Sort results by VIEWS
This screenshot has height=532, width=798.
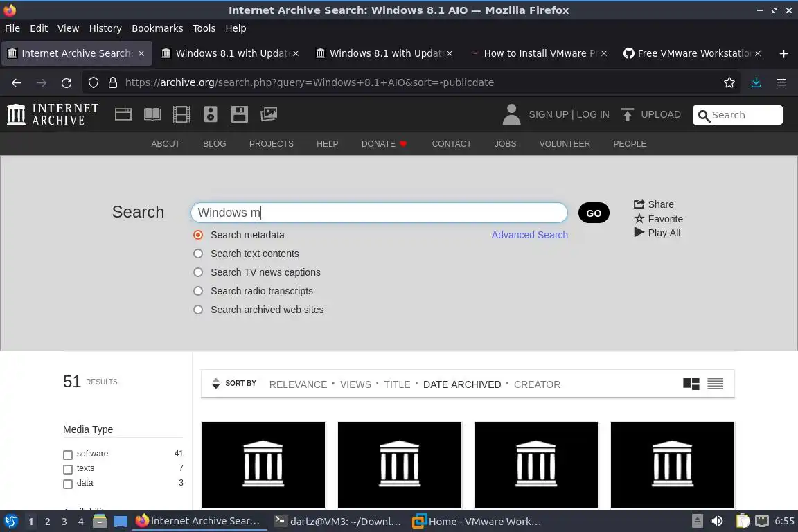coord(355,384)
